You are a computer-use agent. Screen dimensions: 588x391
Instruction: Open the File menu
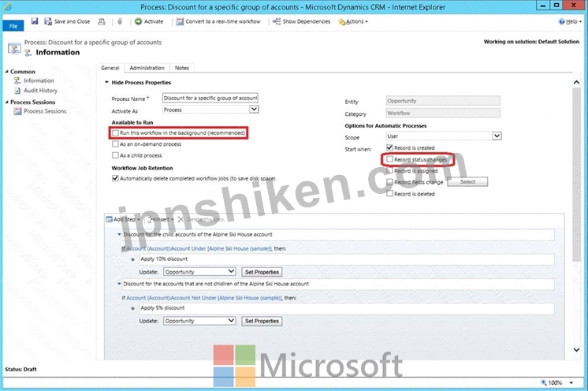(x=13, y=25)
